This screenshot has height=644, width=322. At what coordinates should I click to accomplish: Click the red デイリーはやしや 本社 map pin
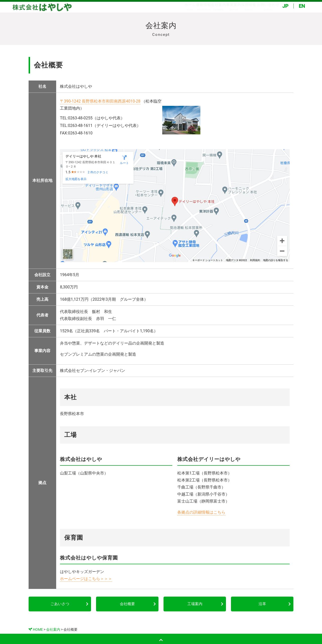click(x=175, y=201)
